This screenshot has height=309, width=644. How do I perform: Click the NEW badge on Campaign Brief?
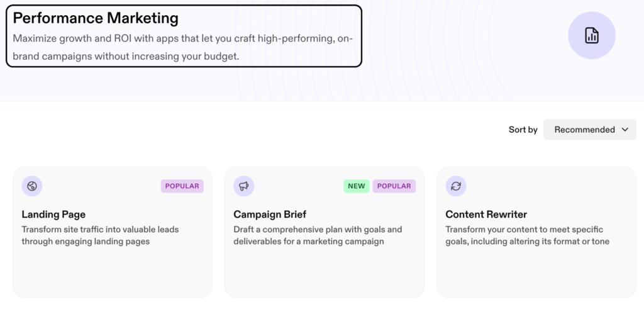(x=357, y=186)
